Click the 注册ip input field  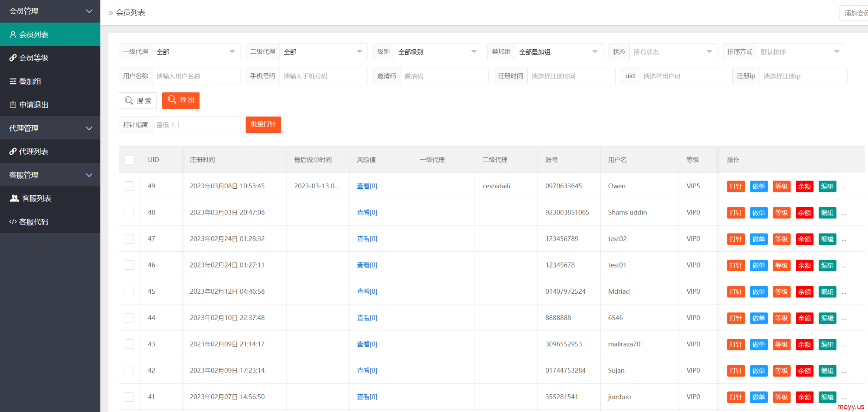click(803, 76)
